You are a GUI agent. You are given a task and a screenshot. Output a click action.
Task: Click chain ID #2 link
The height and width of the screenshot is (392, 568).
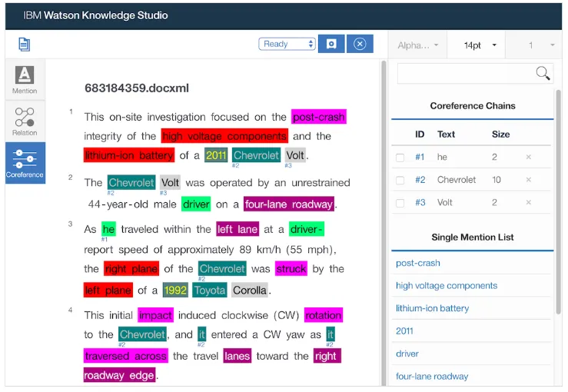coord(420,180)
